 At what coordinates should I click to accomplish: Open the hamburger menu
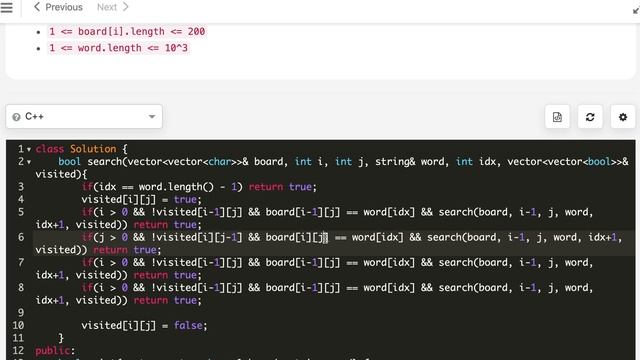7,7
